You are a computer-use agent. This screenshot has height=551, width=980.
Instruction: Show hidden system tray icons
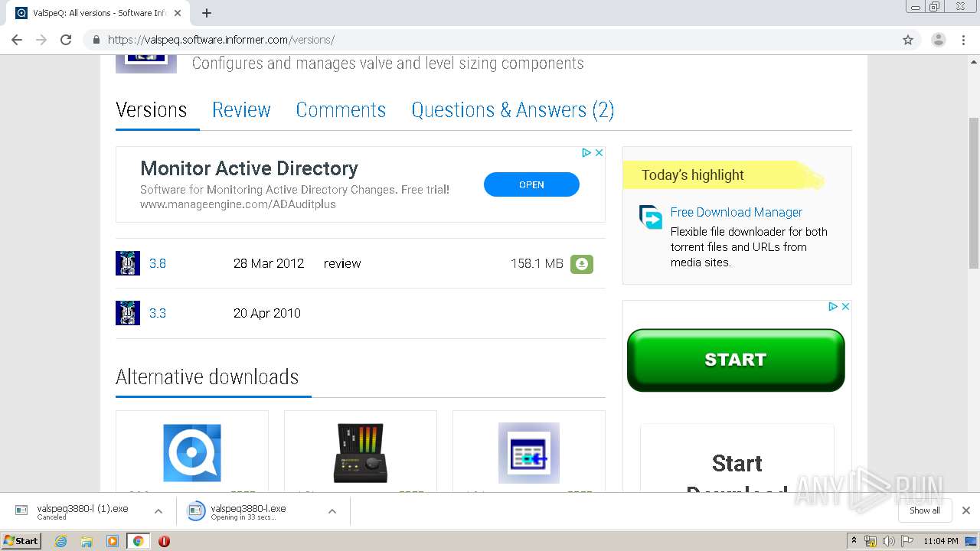[854, 541]
